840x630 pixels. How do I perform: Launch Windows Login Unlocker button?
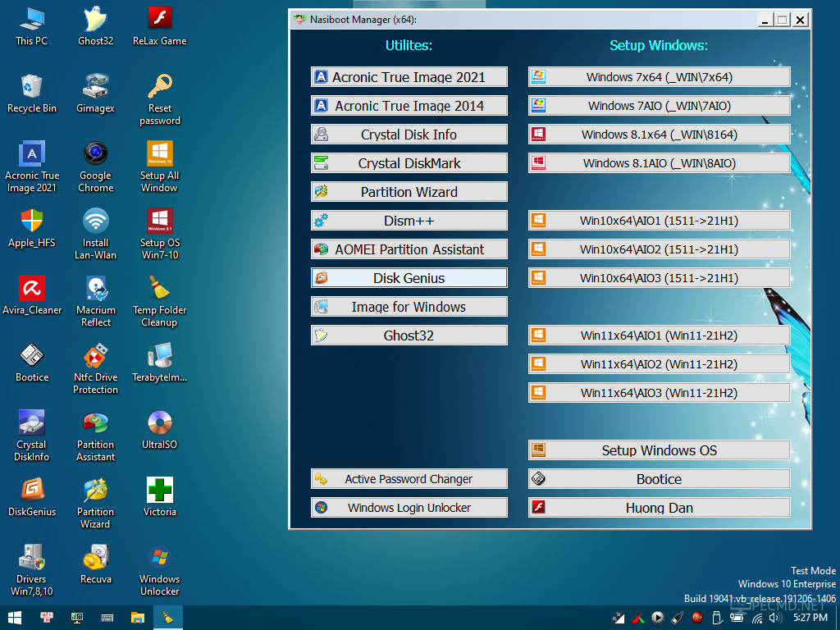click(x=409, y=508)
